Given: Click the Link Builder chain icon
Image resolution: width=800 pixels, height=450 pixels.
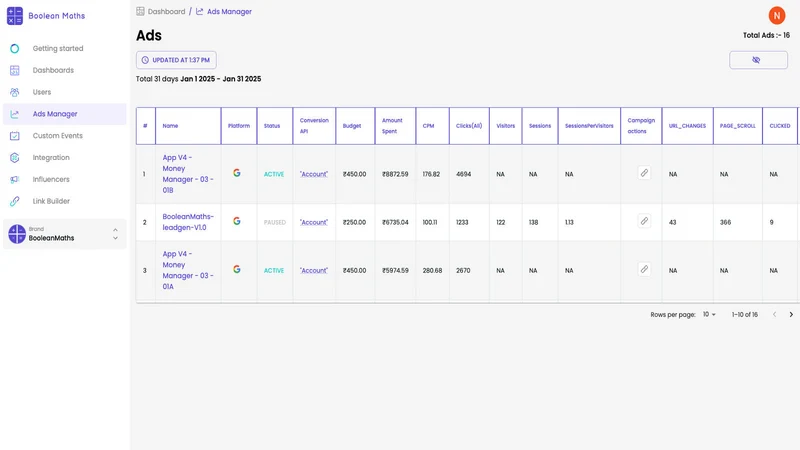Looking at the screenshot, I should 15,201.
